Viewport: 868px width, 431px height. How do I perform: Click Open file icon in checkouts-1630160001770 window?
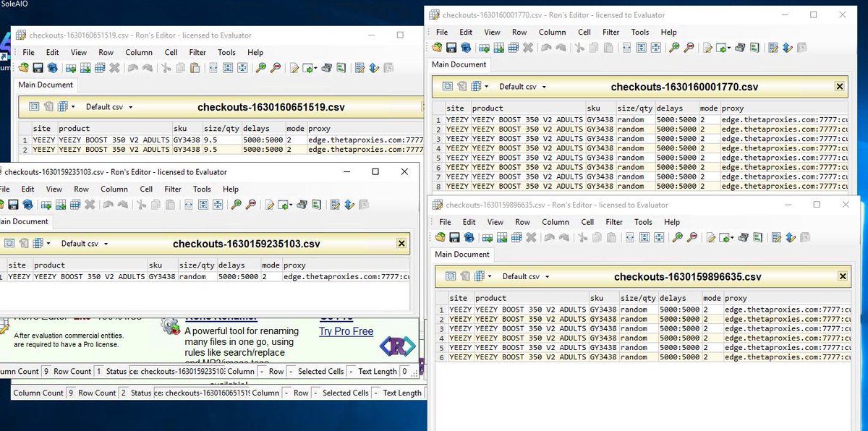click(437, 47)
